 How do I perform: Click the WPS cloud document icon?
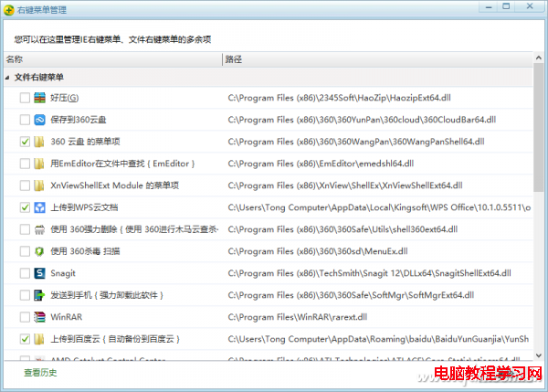click(x=39, y=207)
